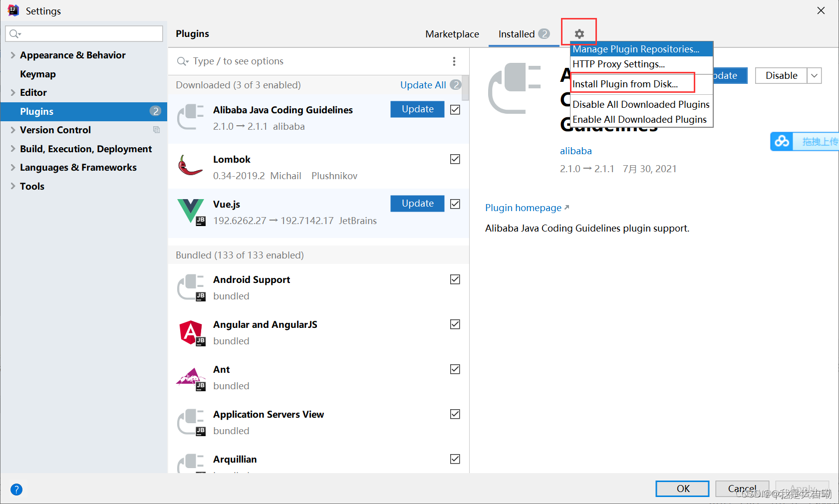The width and height of the screenshot is (839, 504).
Task: Choose Manage Plugin Repositories menu item
Action: coord(641,49)
